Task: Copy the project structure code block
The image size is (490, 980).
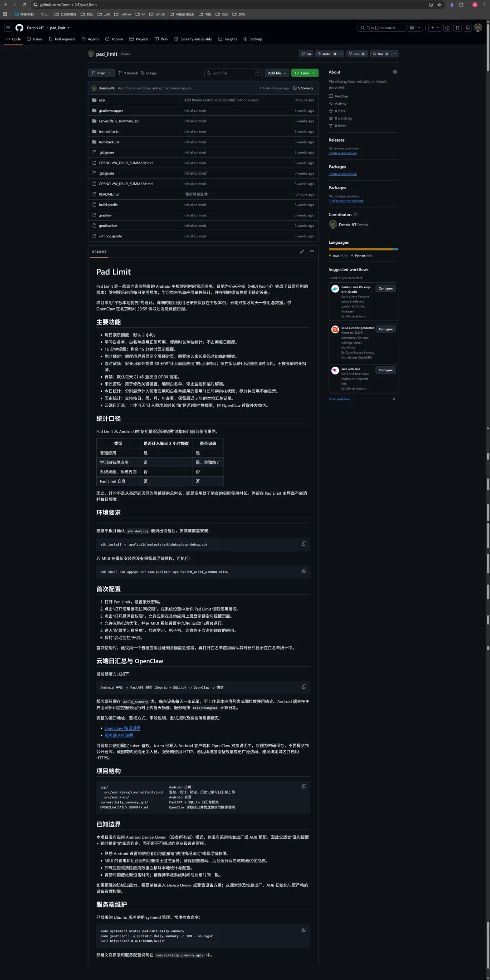Action: pos(304,787)
